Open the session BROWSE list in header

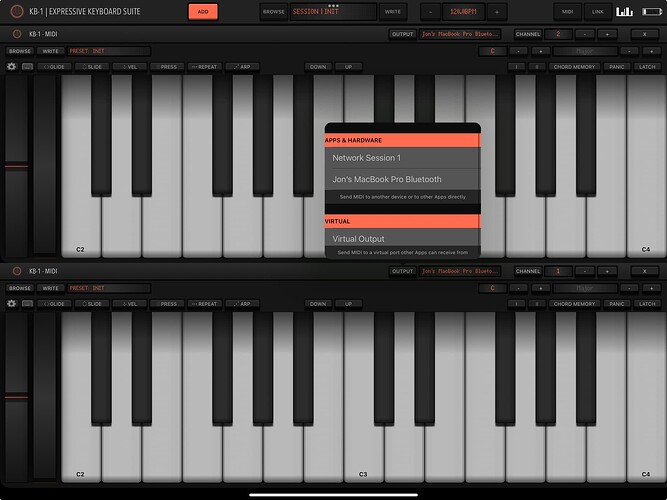pyautogui.click(x=273, y=11)
